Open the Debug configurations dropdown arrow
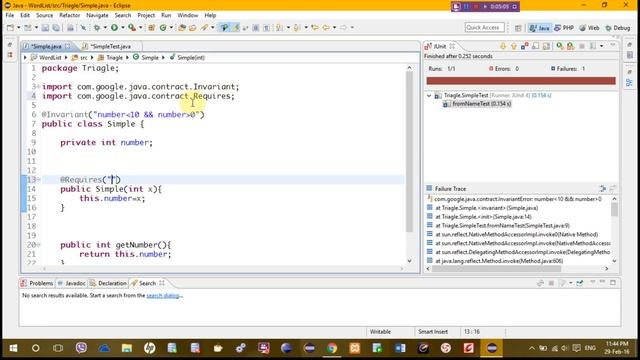The image size is (640, 360). click(105, 28)
